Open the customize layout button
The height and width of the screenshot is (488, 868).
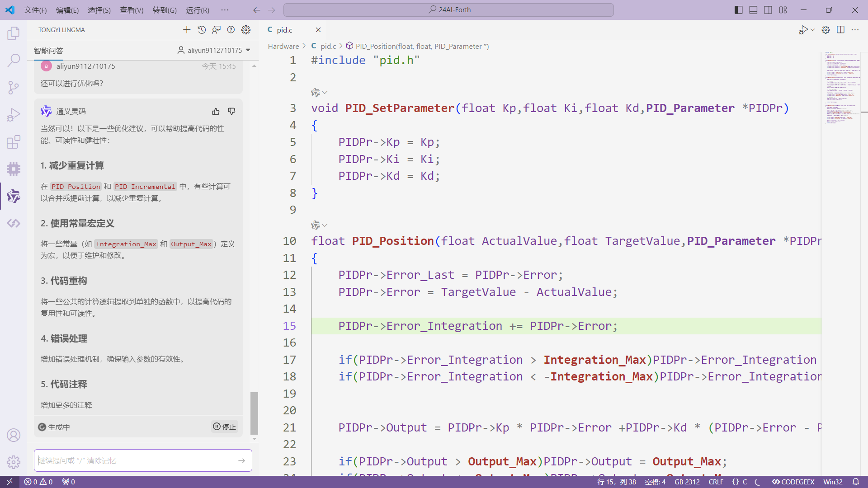click(x=783, y=10)
